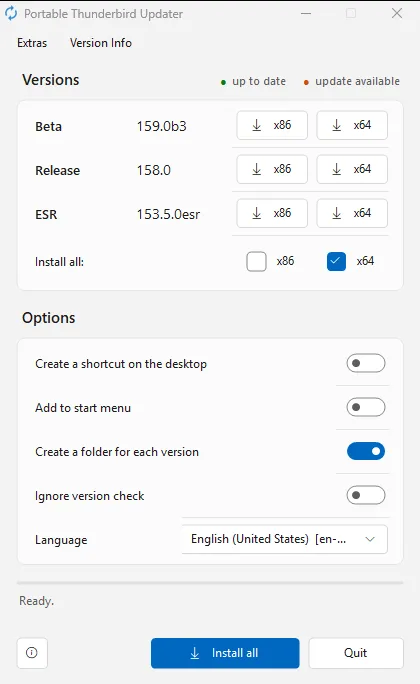Click the Install all: row label
Viewport: 420px width, 684px height.
tap(59, 262)
